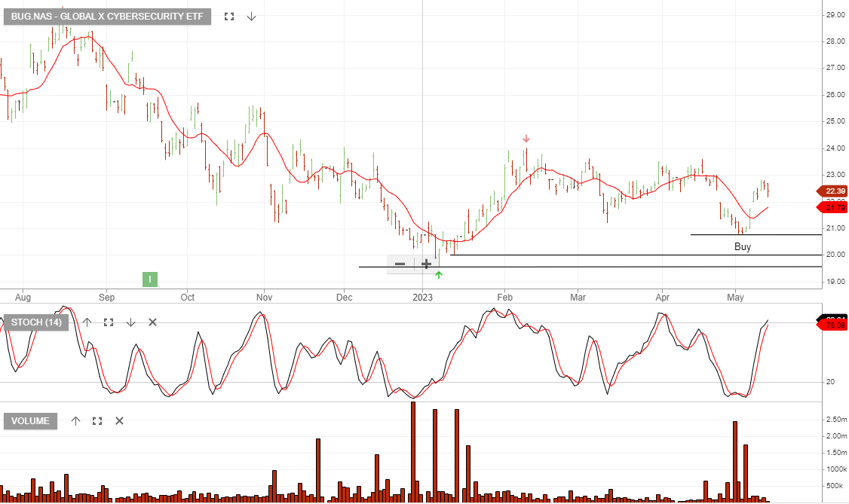
Task: Click the Dec date axis label
Action: (345, 298)
